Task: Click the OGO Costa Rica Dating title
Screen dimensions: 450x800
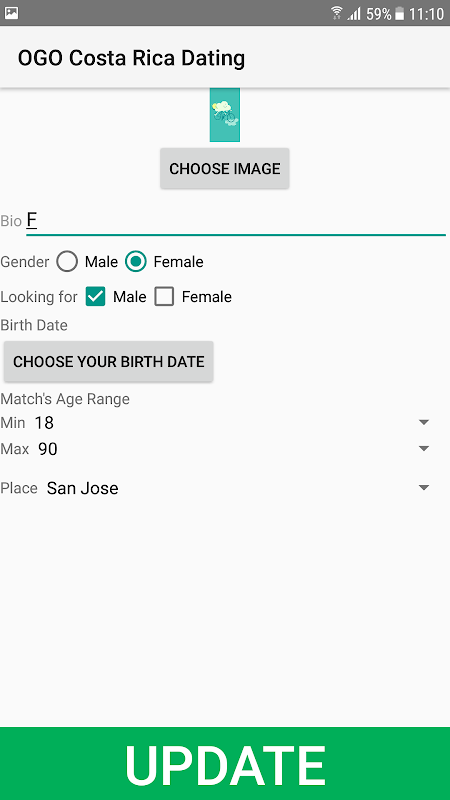Action: click(x=131, y=58)
